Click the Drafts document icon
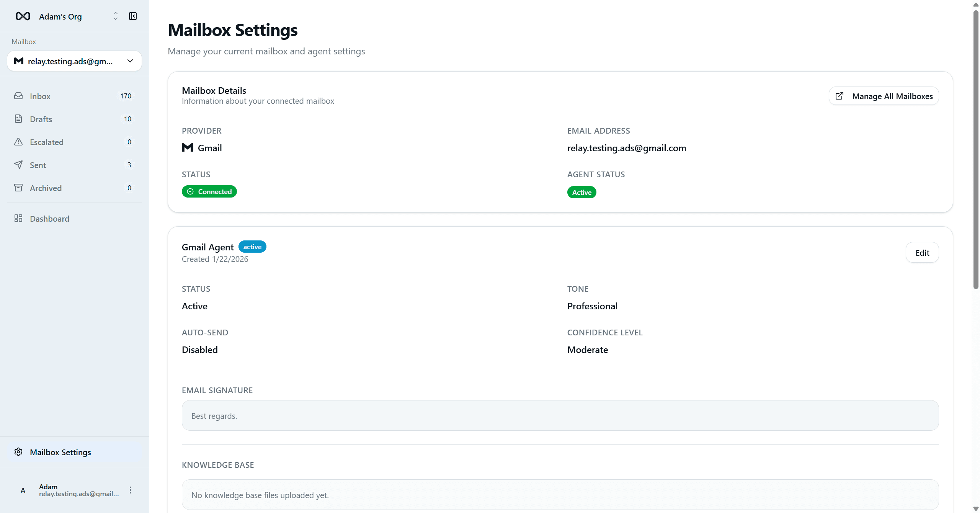 tap(18, 119)
